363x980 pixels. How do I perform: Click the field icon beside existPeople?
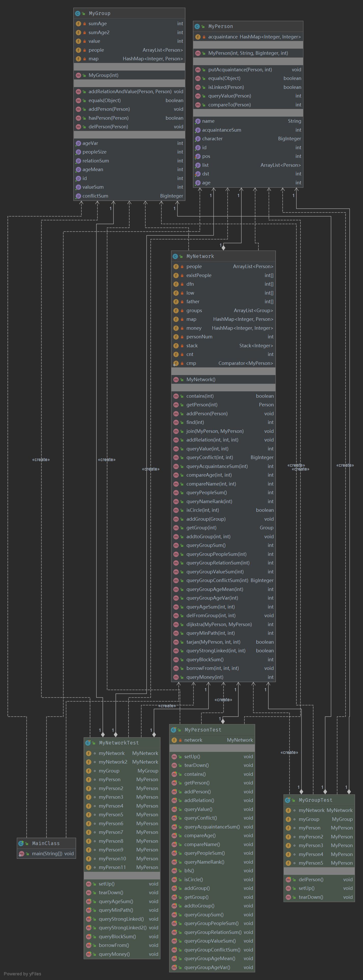coord(176,275)
